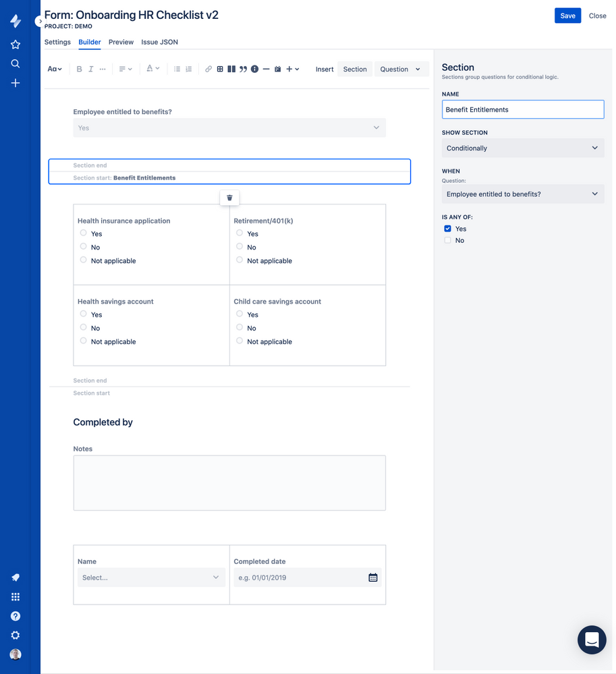Check the No checkbox under Is Any Of
Image resolution: width=616 pixels, height=674 pixels.
point(447,240)
